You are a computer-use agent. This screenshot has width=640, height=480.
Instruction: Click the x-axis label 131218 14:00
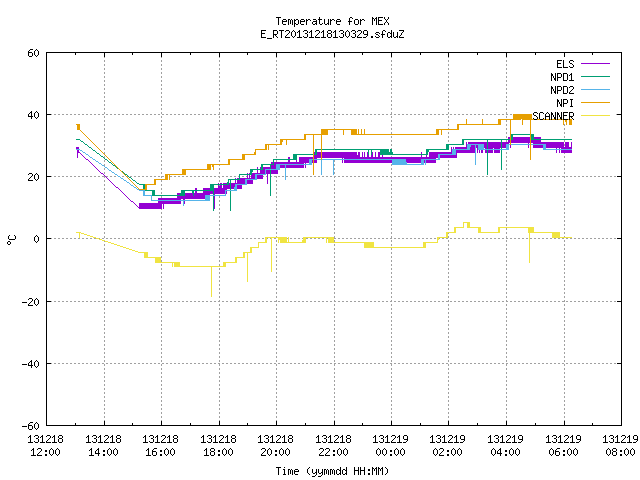coord(103,446)
